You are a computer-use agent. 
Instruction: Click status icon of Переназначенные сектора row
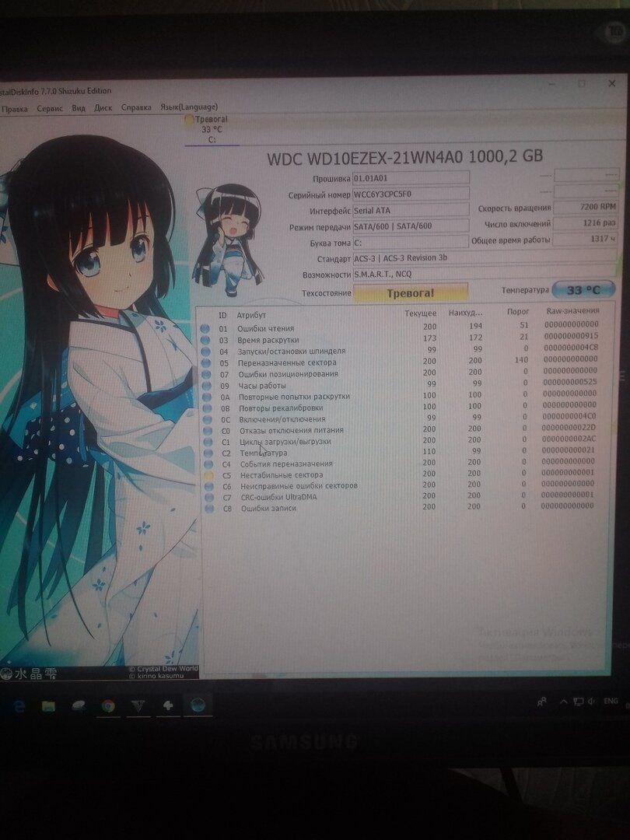pyautogui.click(x=205, y=363)
